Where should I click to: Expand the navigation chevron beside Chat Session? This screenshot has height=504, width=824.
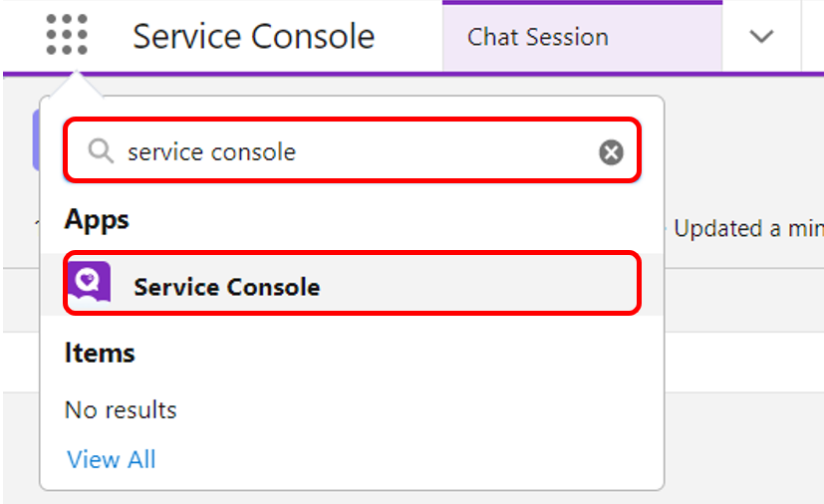coord(761,37)
